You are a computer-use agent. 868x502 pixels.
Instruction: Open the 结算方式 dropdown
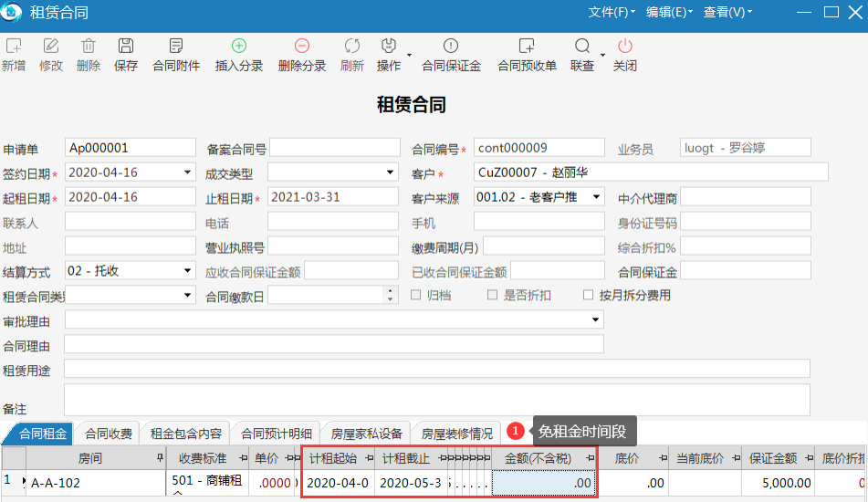tap(187, 271)
